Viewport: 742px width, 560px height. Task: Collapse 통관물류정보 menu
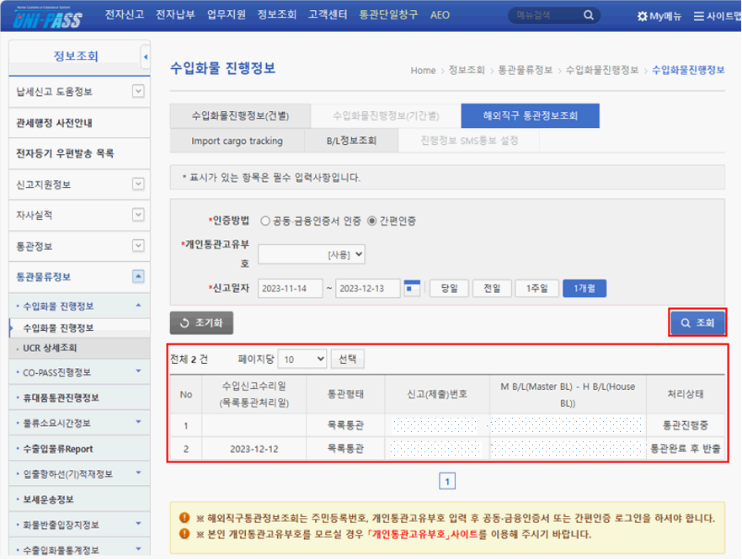[x=138, y=277]
